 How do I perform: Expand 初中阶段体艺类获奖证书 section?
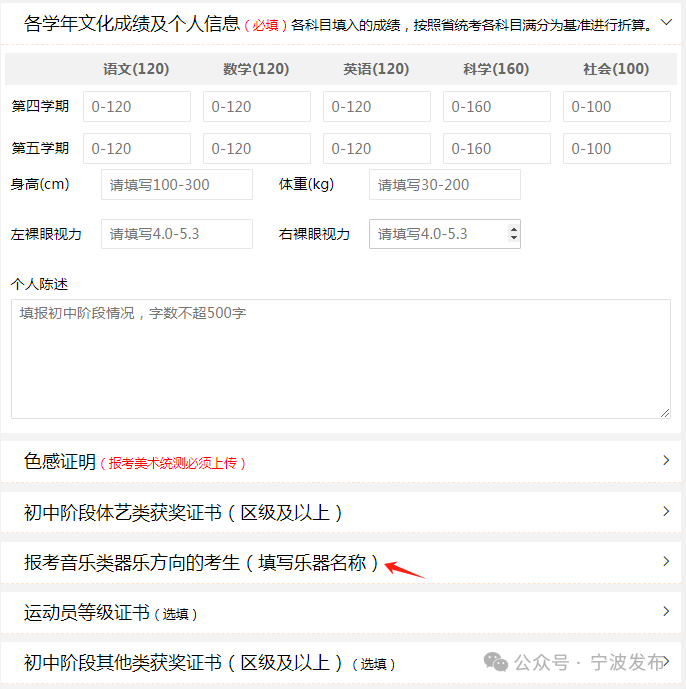coord(666,512)
